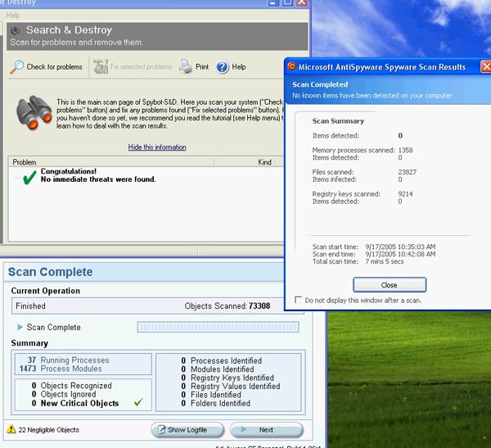The height and width of the screenshot is (448, 491).
Task: Click the Print label in the Spybot toolbar
Action: pyautogui.click(x=202, y=67)
